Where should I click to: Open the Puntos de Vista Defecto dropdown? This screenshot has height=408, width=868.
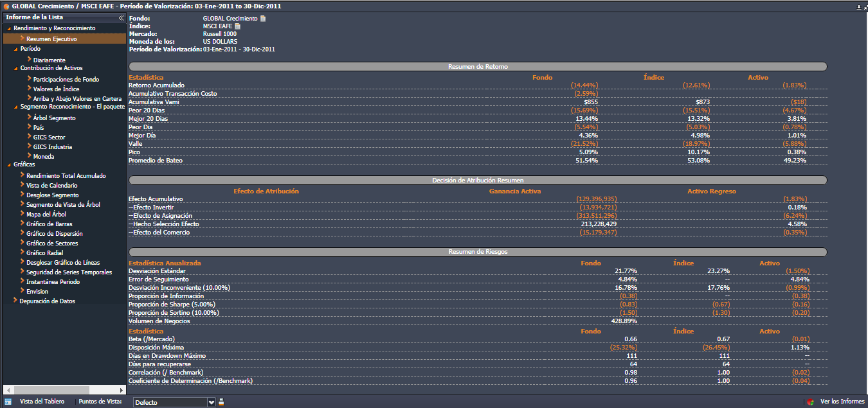coord(212,402)
